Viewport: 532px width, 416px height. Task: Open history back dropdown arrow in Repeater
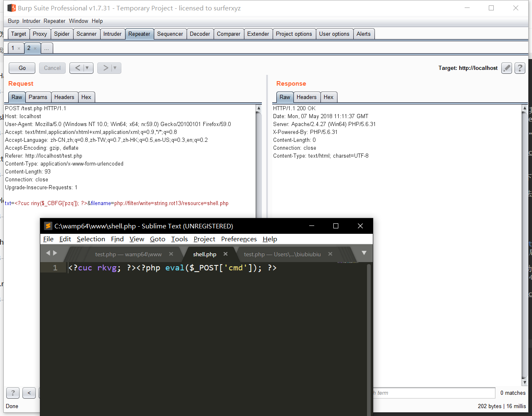point(87,68)
